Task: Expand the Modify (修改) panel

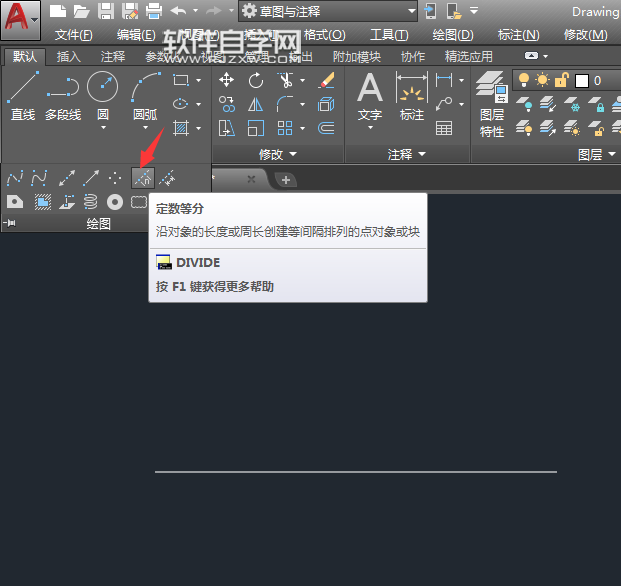Action: pyautogui.click(x=278, y=154)
